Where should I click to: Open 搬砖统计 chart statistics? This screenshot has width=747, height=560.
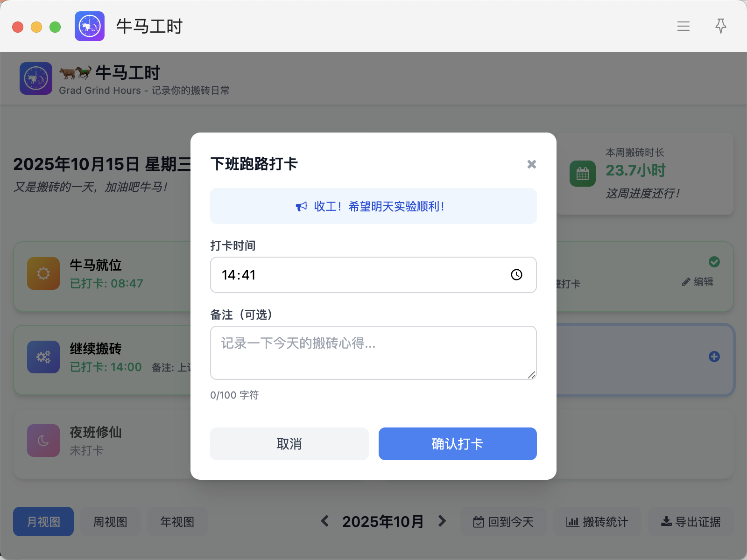(x=597, y=522)
